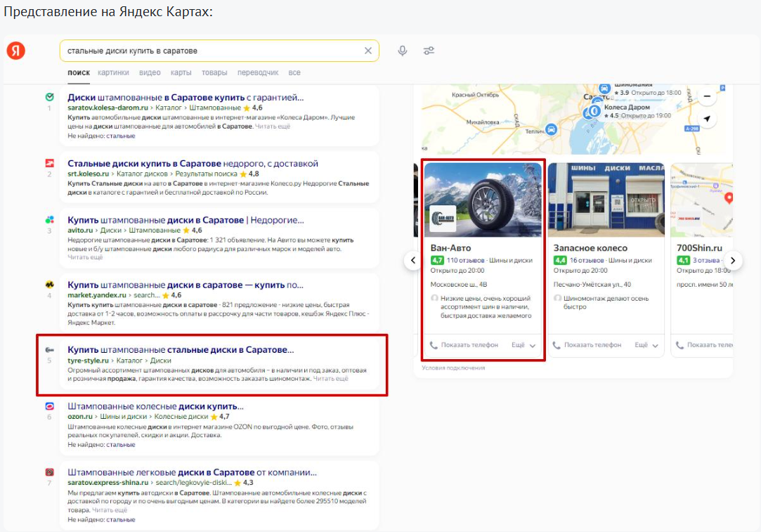Open tyre-style.ru result 'Купить штампованные стальные диски'

[181, 349]
